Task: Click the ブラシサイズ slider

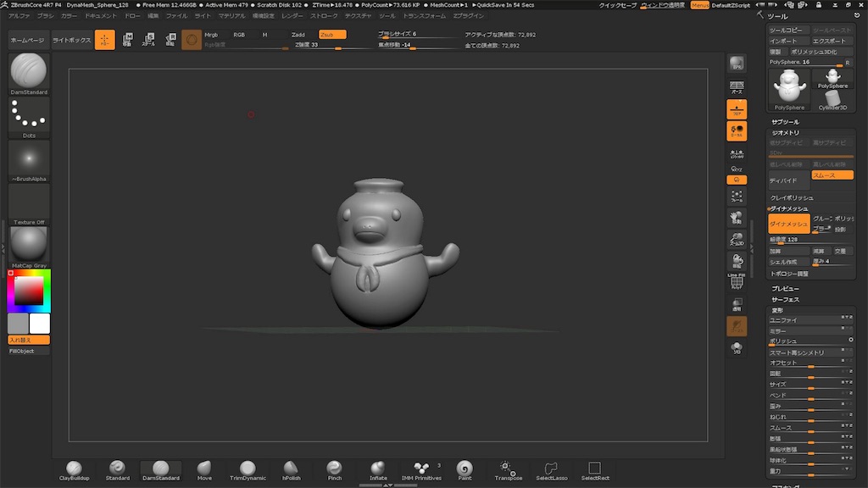Action: click(418, 34)
